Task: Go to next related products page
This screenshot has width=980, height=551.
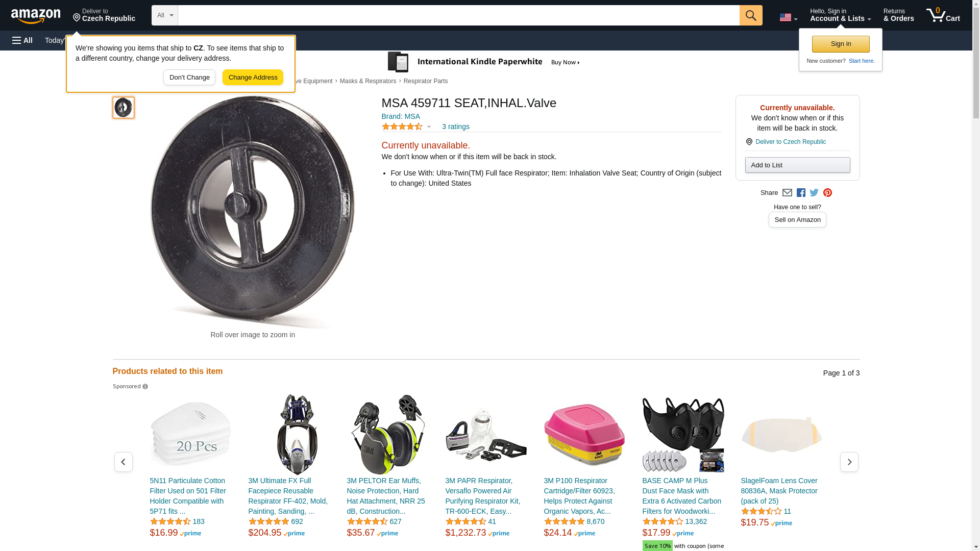Action: pyautogui.click(x=849, y=462)
